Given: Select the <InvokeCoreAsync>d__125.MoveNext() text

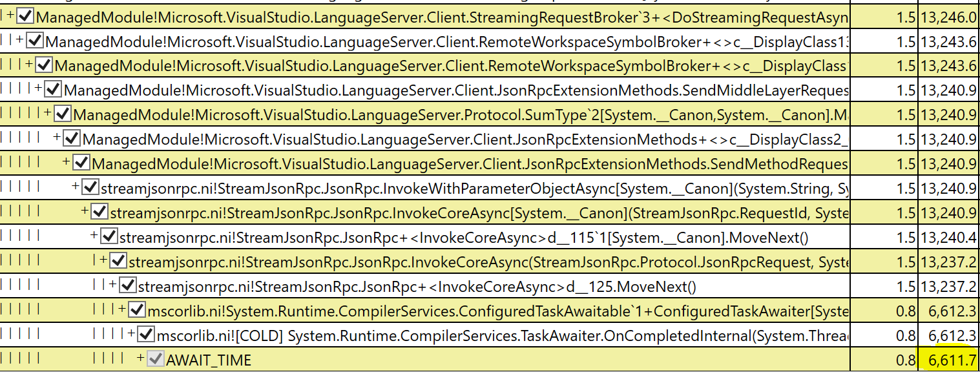Looking at the screenshot, I should 417,287.
